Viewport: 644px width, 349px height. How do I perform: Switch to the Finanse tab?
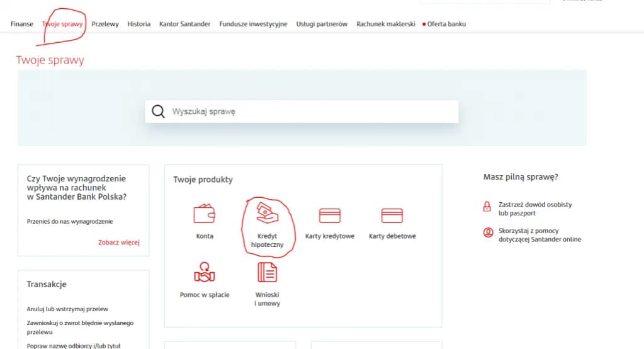click(22, 24)
